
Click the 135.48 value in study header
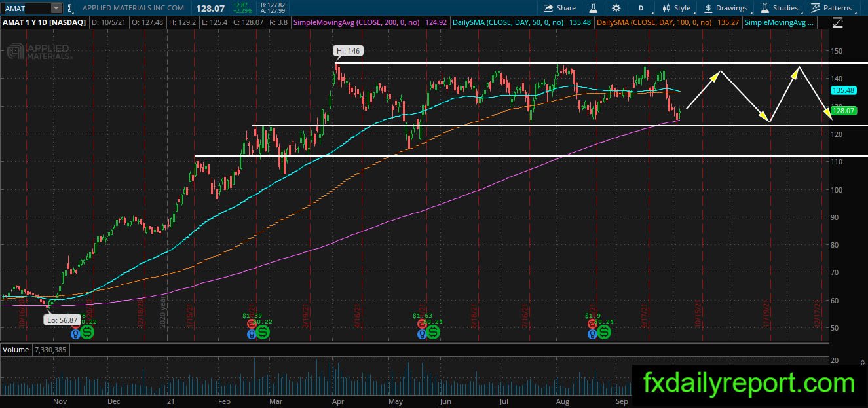[x=580, y=22]
